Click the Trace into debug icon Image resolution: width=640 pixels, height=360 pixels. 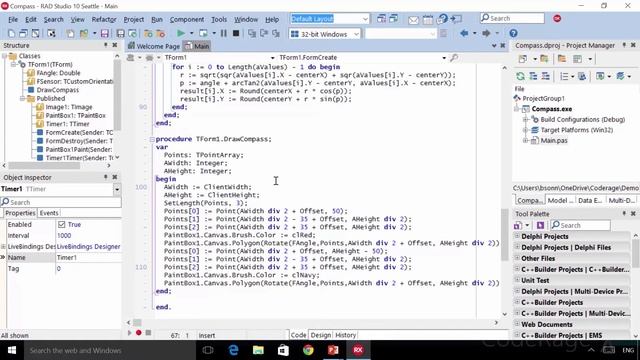coord(252,33)
